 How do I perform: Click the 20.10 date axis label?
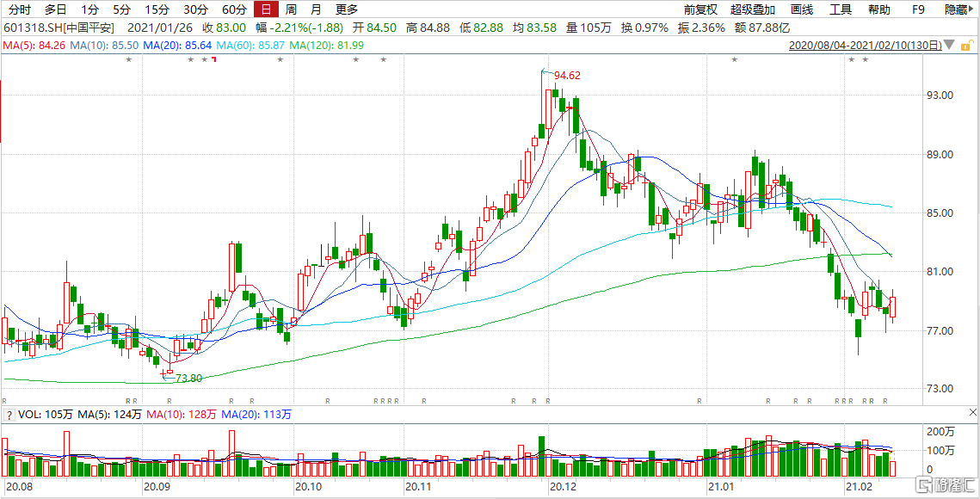point(309,485)
